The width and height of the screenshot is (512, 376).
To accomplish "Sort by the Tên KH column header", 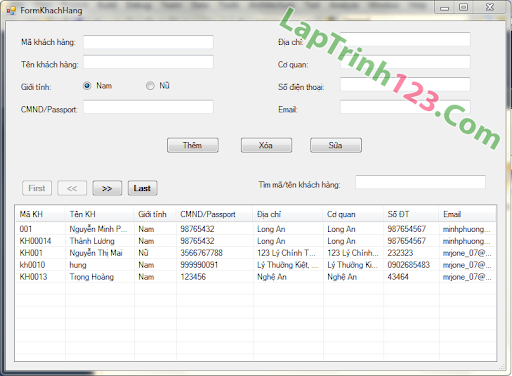I will click(100, 214).
